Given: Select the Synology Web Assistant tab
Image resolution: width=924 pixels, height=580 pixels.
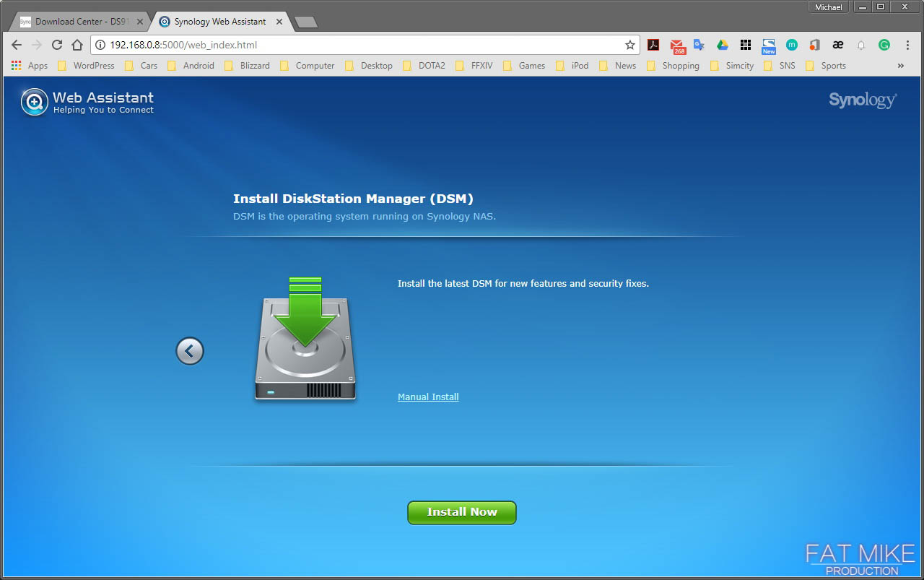Looking at the screenshot, I should coord(219,22).
